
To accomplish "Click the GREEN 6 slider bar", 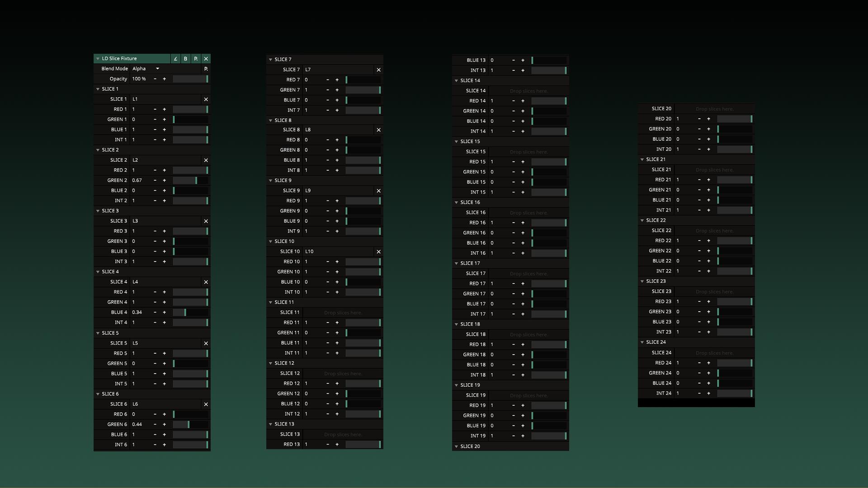I will pos(190,424).
